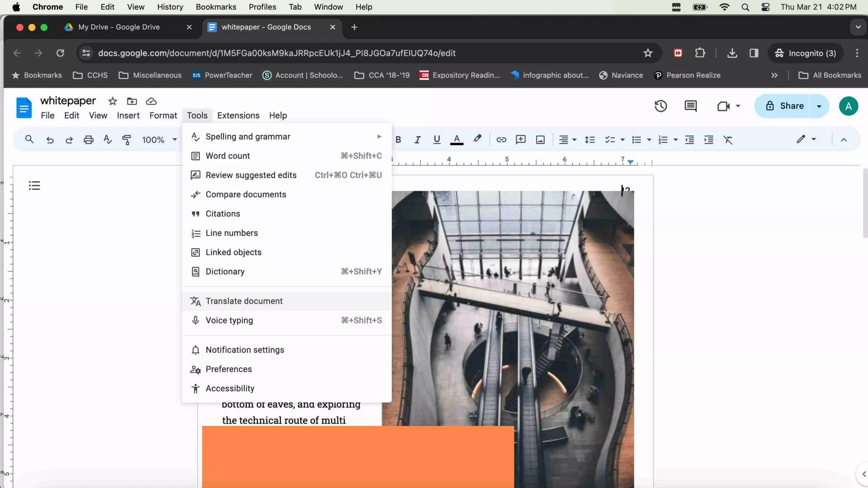Switch to the My Drive Google Drive tab
This screenshot has height=488, width=868.
119,27
